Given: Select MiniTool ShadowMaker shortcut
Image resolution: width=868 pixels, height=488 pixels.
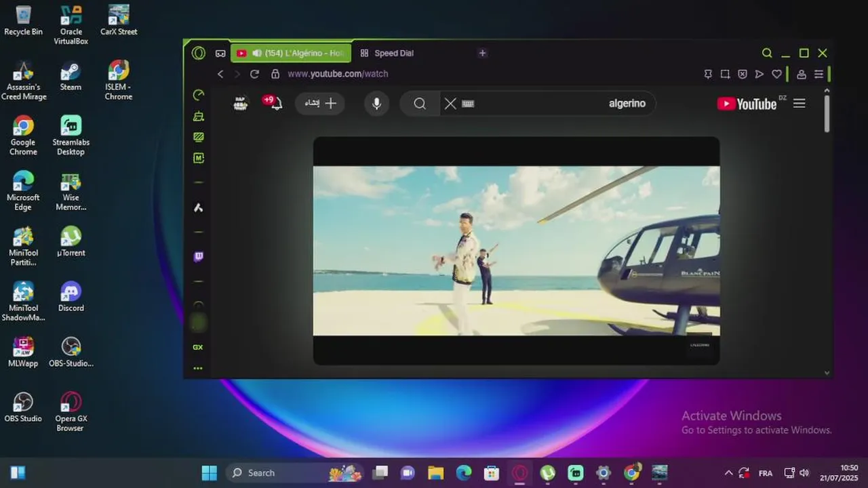Looking at the screenshot, I should [23, 302].
